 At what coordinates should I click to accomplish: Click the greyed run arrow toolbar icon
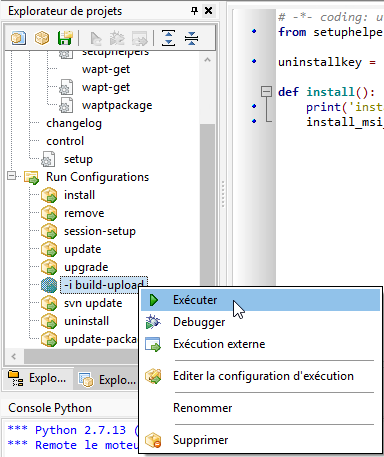coord(96,38)
